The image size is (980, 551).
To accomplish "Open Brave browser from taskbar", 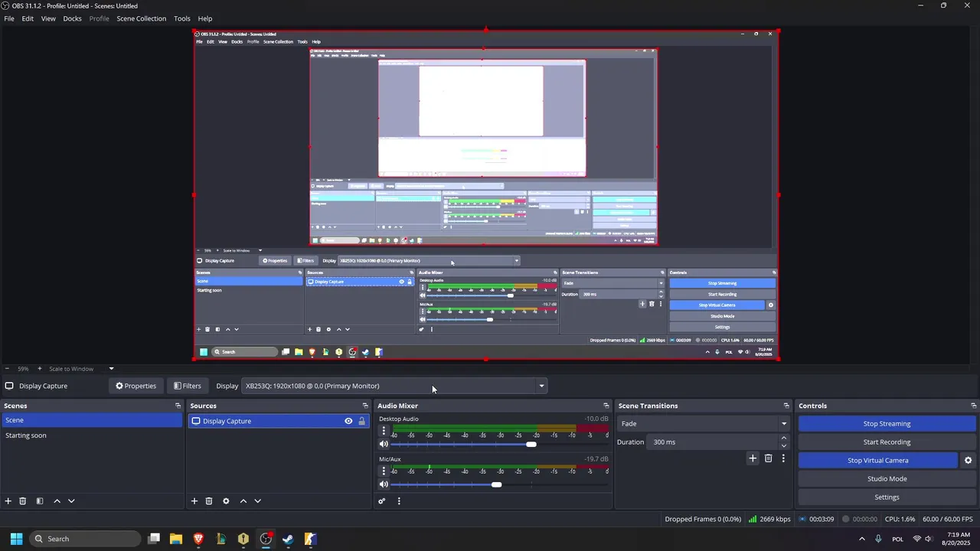I will pyautogui.click(x=198, y=539).
